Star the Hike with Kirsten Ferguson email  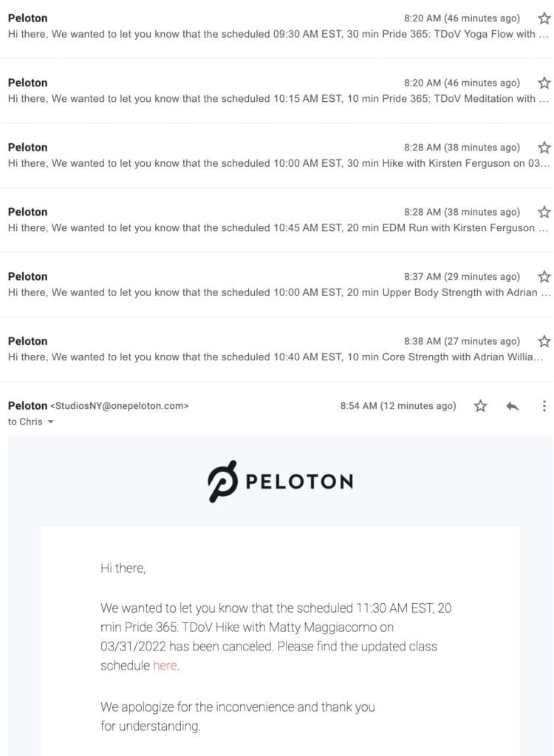coord(544,148)
